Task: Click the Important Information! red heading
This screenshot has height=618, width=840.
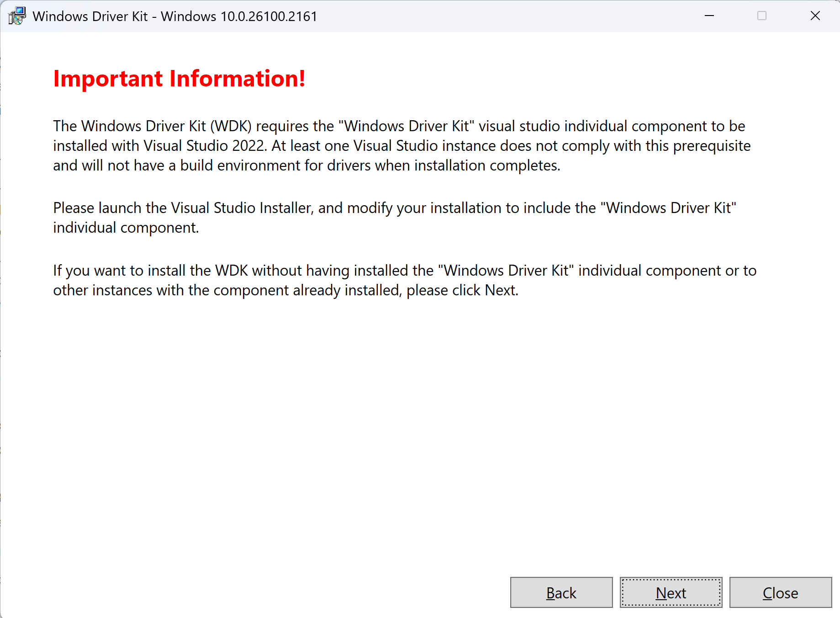Action: [180, 78]
